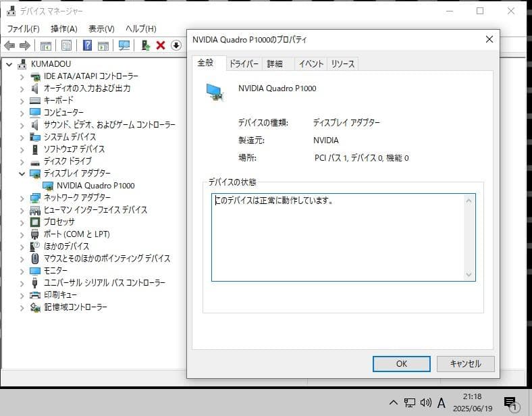Show hidden tray icons chevron

coord(393,402)
